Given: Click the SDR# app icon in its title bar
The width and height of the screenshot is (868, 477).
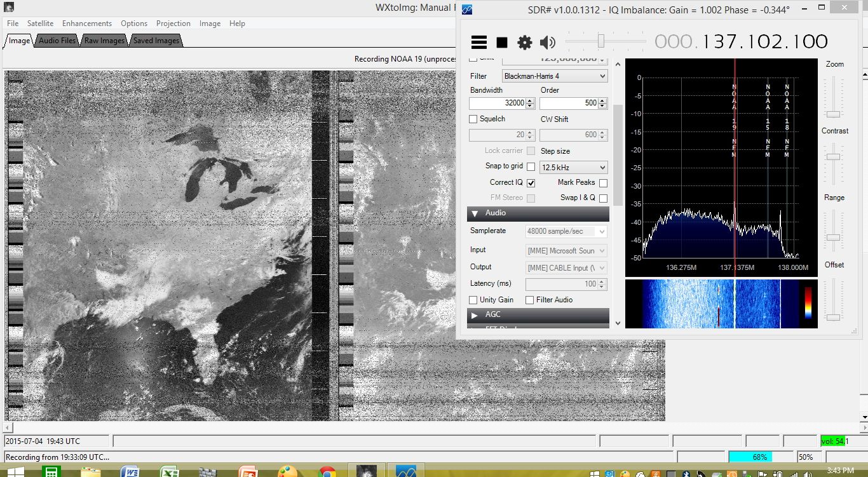Looking at the screenshot, I should 466,10.
